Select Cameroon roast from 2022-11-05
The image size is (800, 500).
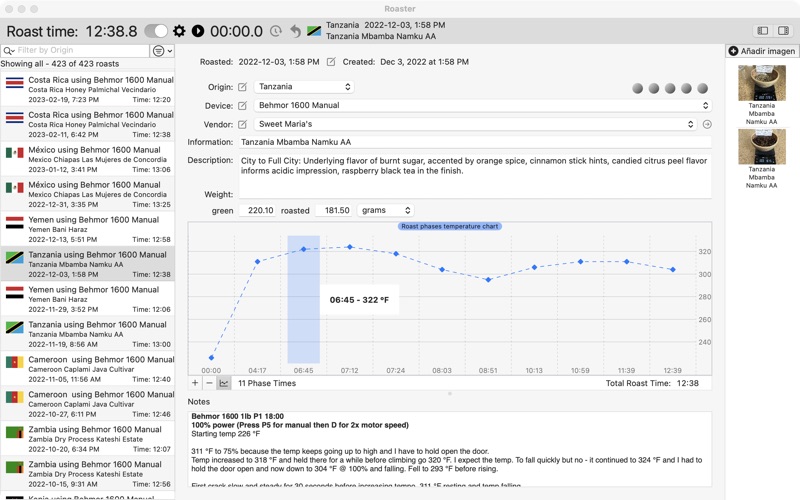point(87,369)
